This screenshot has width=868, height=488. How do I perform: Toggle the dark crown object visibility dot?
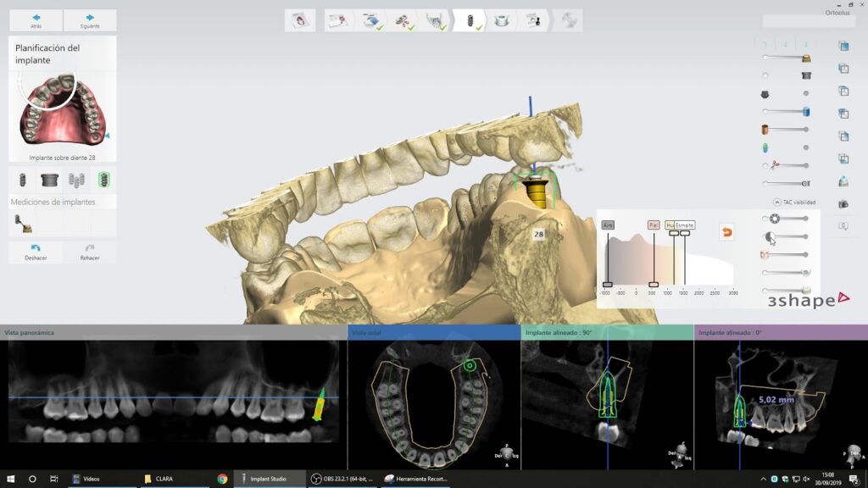point(806,93)
